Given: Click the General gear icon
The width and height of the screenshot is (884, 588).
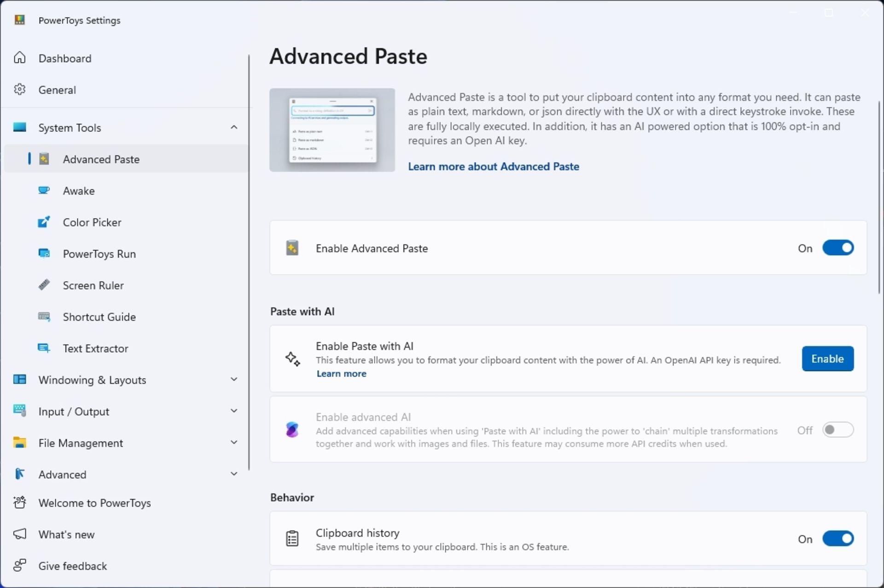Looking at the screenshot, I should (19, 89).
